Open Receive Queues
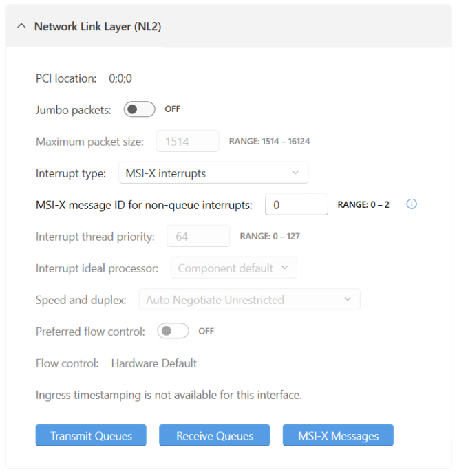Image resolution: width=457 pixels, height=476 pixels. (x=215, y=435)
